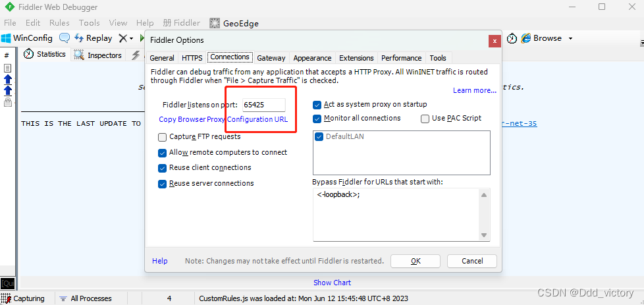644x305 pixels.
Task: Switch to the HTTPS tab
Action: coord(192,58)
